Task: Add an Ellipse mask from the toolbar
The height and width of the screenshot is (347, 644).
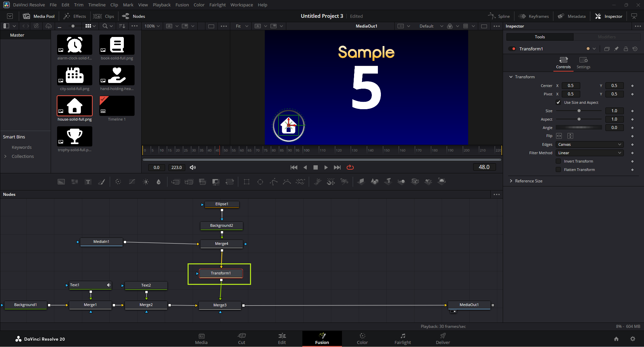Action: [x=260, y=182]
